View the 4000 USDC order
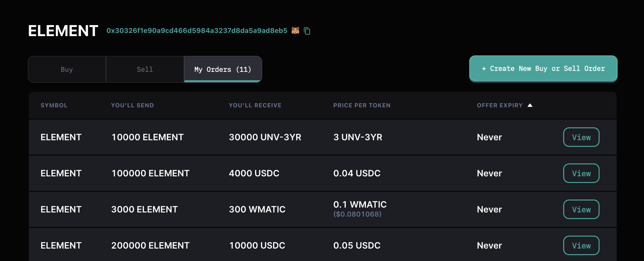Screen dimensions: 644x261 [x=581, y=173]
